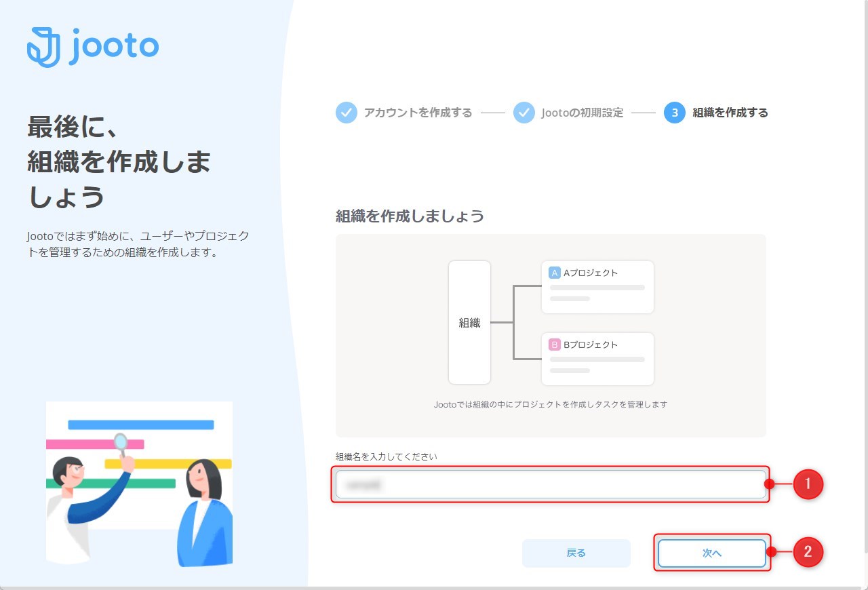Click the checkmark icon on Jootoの初期設定 step
Screen dimensions: 868x590
click(x=524, y=113)
